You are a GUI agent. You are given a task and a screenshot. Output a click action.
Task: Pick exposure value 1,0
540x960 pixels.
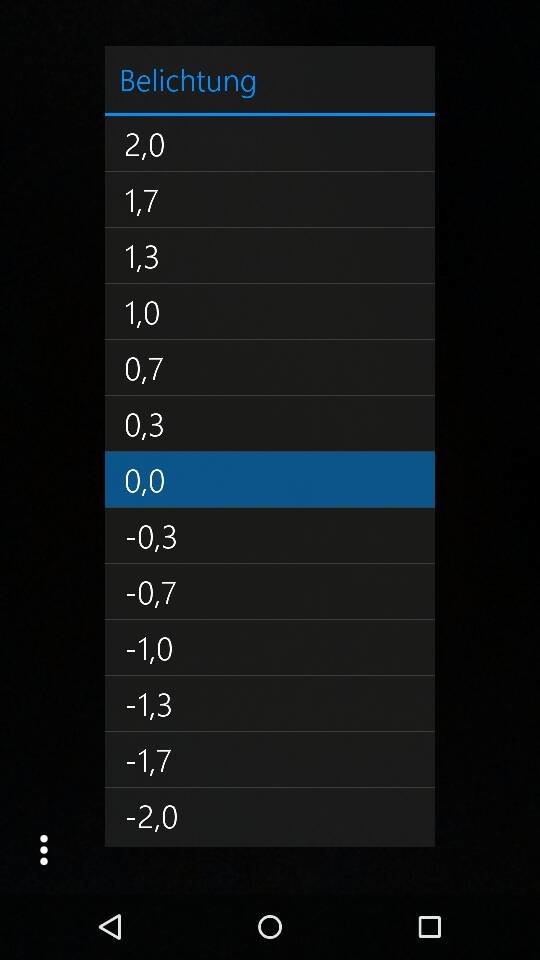pos(270,312)
